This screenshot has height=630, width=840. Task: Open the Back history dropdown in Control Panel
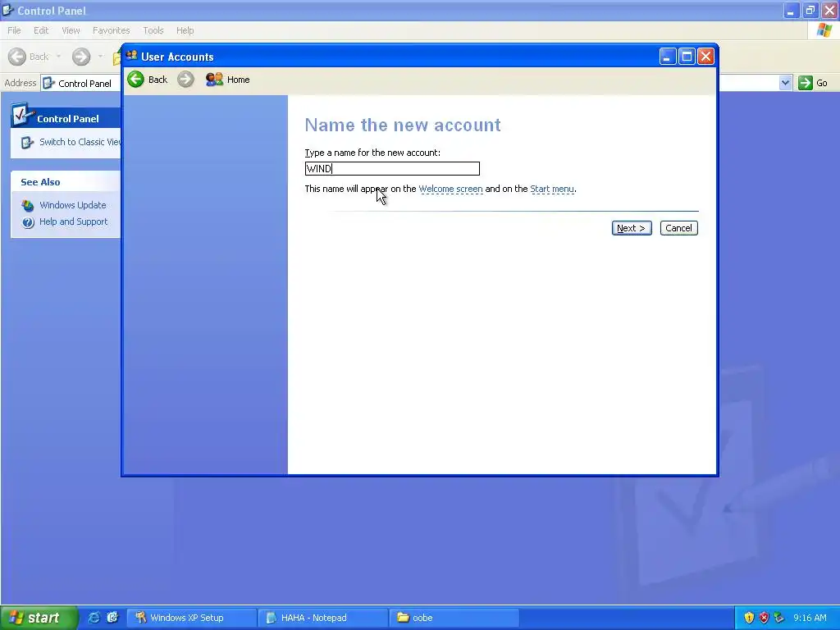pyautogui.click(x=58, y=57)
